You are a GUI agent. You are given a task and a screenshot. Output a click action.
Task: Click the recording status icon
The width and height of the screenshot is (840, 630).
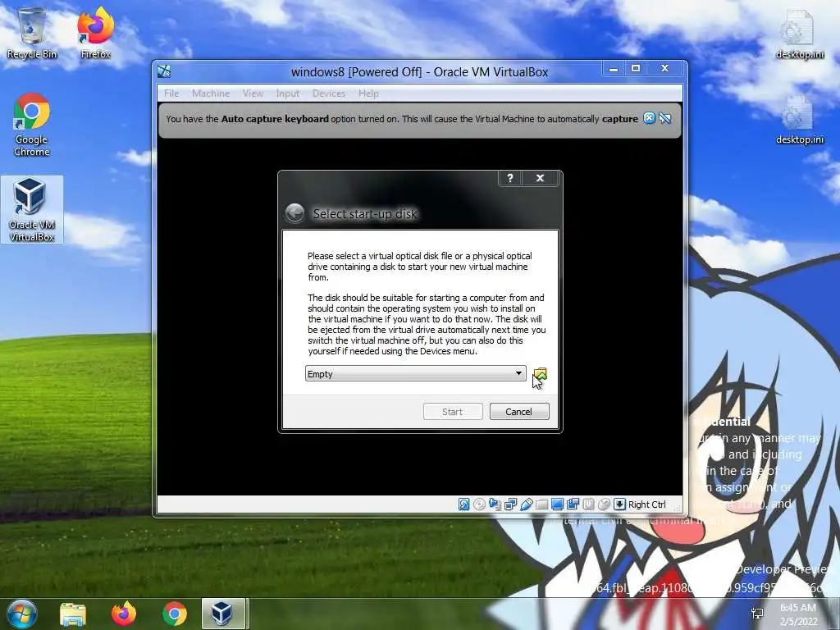(573, 504)
